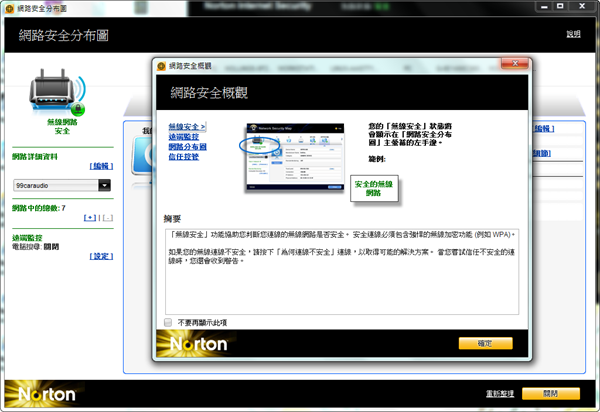Click the 無線網路 安全 status label
This screenshot has height=412, width=600.
pyautogui.click(x=62, y=126)
